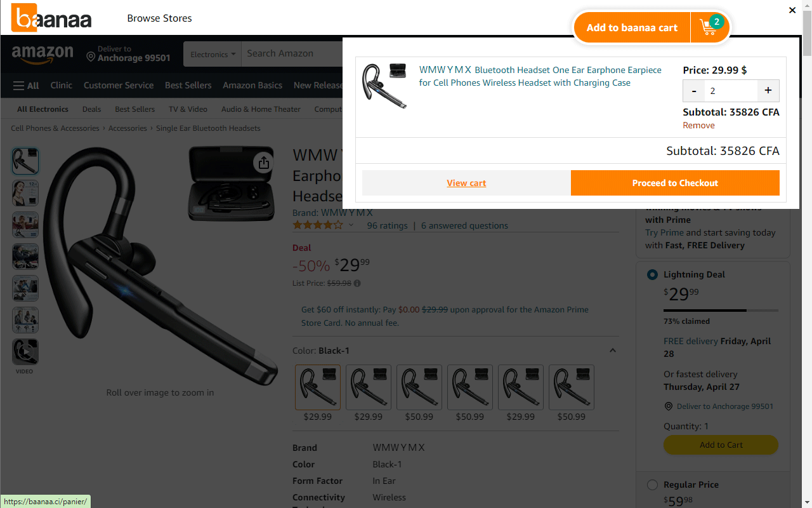Expand the star ratings dropdown arrow

click(351, 225)
